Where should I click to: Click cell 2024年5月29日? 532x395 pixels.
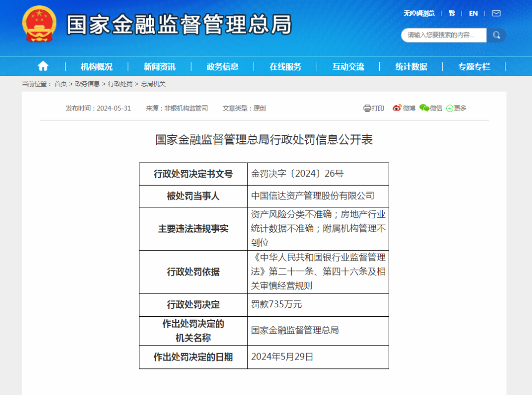point(318,357)
